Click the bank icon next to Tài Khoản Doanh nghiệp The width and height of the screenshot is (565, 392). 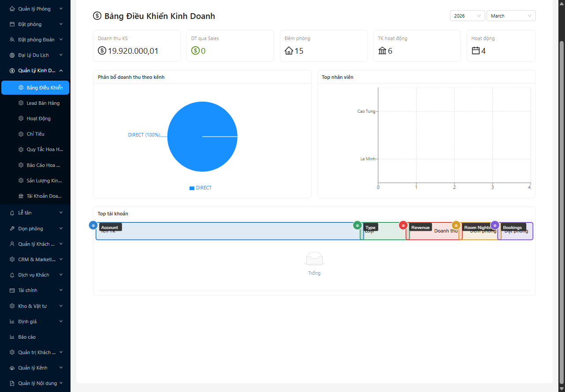coord(21,196)
